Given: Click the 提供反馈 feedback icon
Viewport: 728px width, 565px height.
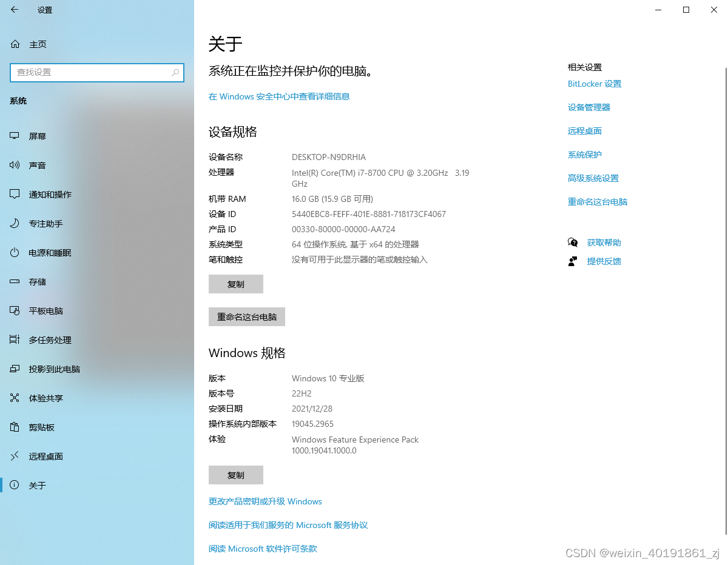Looking at the screenshot, I should [x=573, y=261].
